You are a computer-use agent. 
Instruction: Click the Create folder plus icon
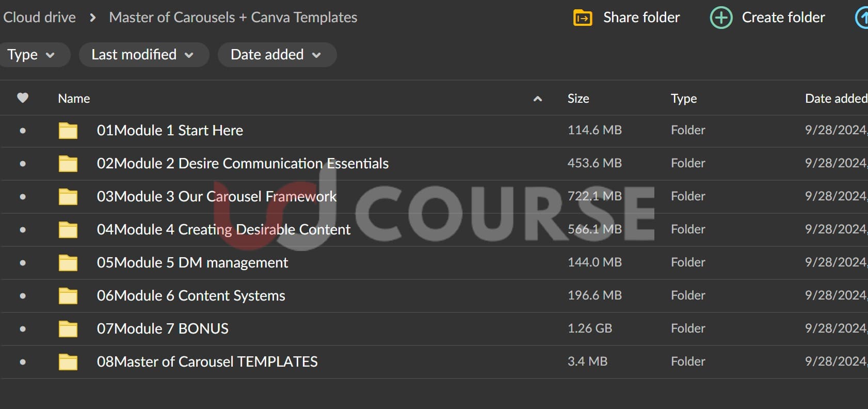coord(721,18)
